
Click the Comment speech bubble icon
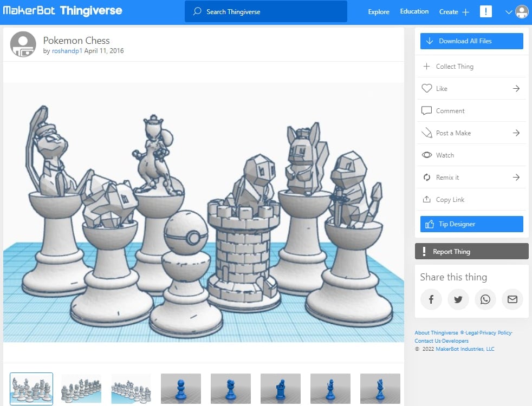[426, 111]
